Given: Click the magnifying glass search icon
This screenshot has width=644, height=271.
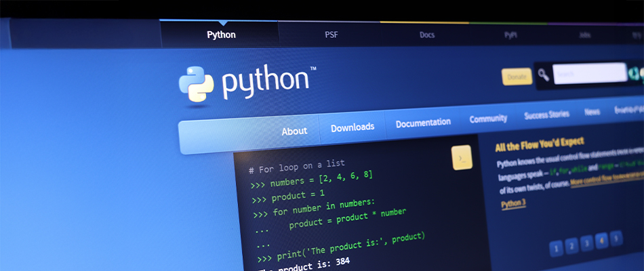Looking at the screenshot, I should tap(543, 75).
